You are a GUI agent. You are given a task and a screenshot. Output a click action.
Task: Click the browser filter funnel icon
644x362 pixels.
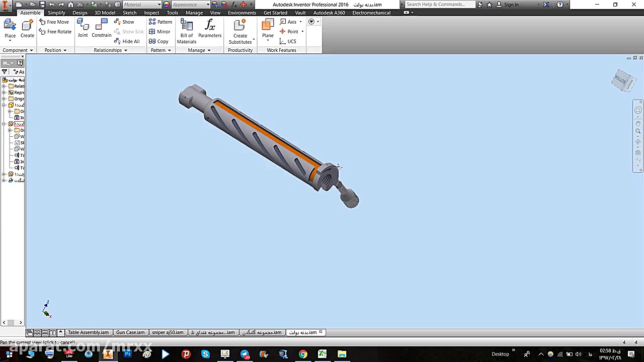point(5,72)
